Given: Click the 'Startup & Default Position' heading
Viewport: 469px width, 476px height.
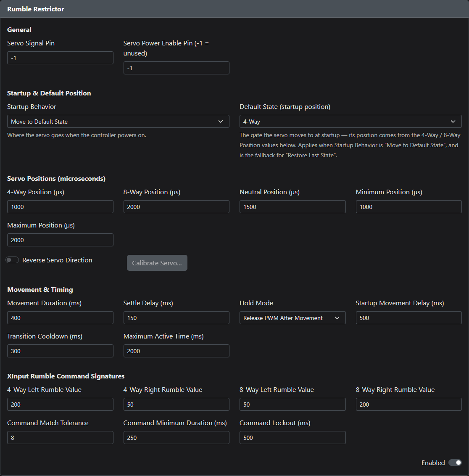Looking at the screenshot, I should click(49, 93).
